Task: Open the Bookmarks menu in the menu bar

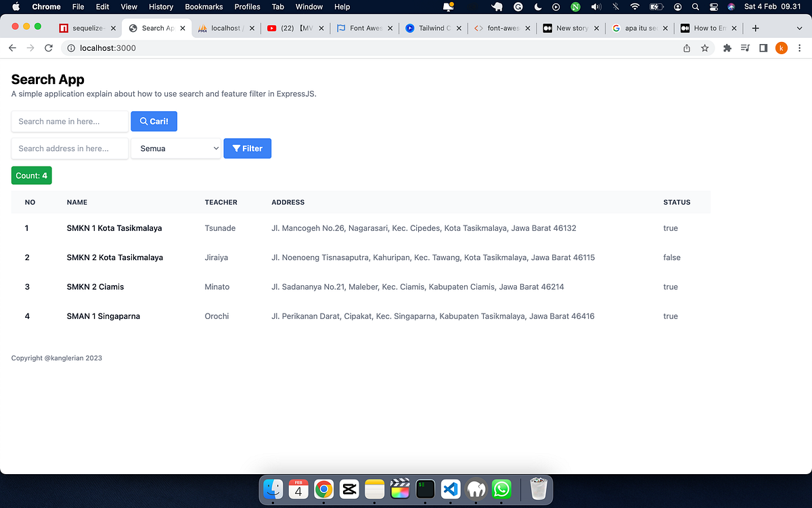Action: pos(204,7)
